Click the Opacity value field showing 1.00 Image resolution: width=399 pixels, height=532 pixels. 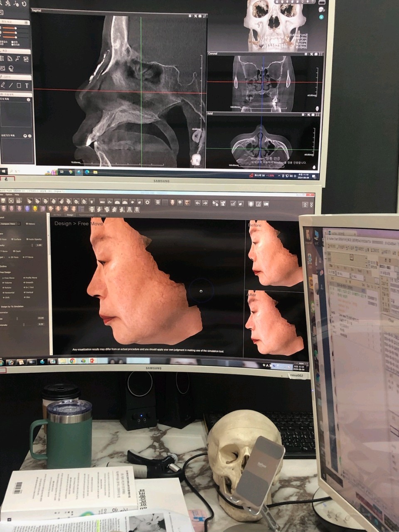(x=39, y=245)
